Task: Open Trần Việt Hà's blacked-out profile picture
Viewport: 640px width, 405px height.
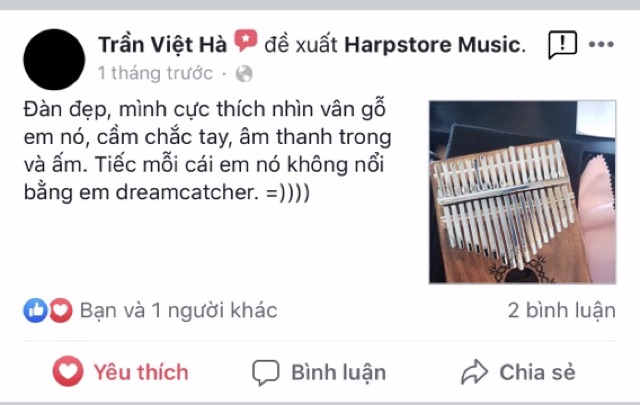Action: [x=54, y=60]
